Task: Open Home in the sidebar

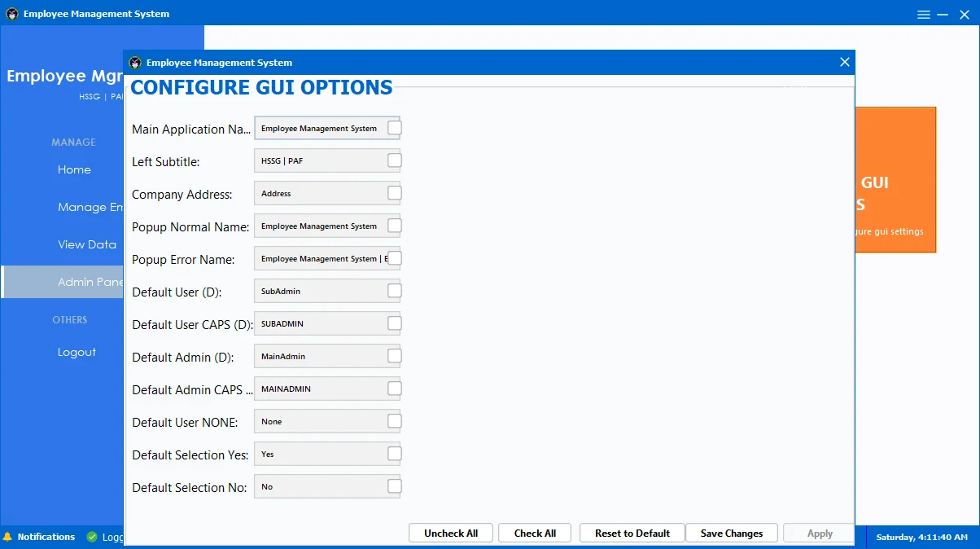Action: click(74, 169)
